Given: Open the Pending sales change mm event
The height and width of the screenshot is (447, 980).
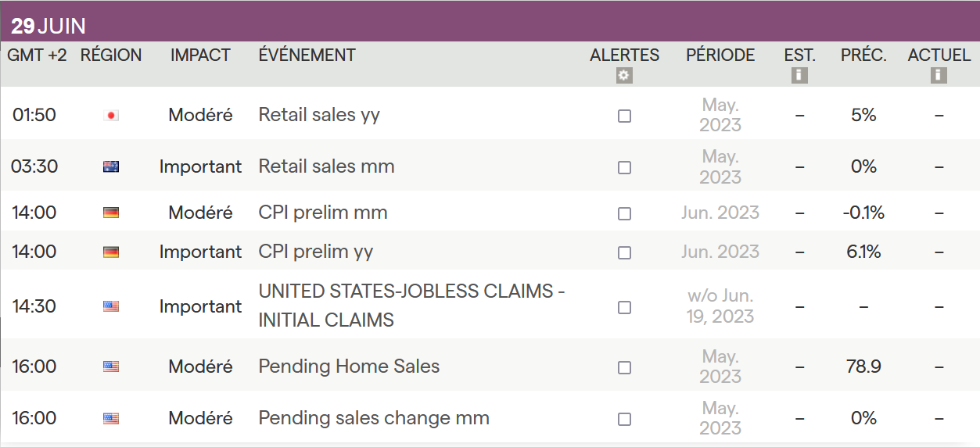Looking at the screenshot, I should point(374,418).
